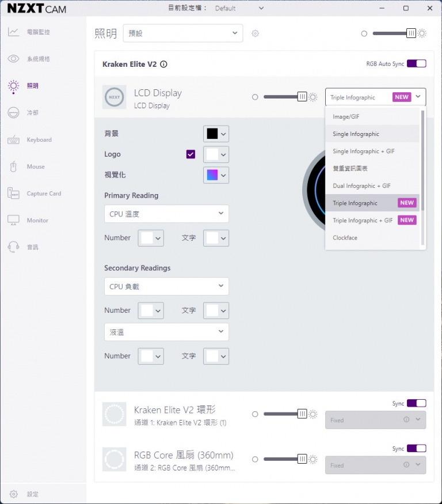
Task: Go to Mouse section label
Action: pos(36,166)
